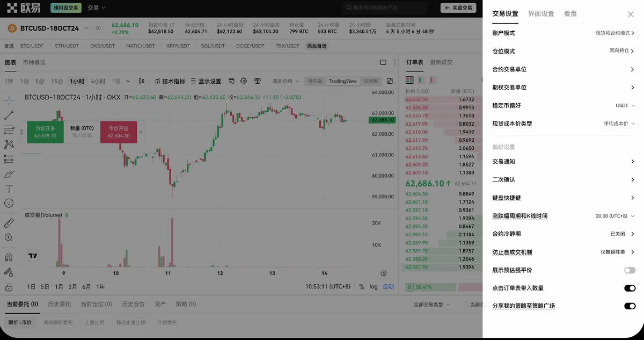Select the ruler measure tool
The image size is (644, 340).
(9, 222)
